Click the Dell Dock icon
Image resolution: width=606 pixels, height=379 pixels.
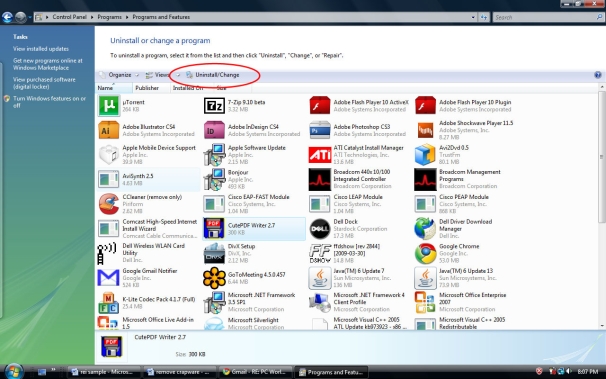320,228
